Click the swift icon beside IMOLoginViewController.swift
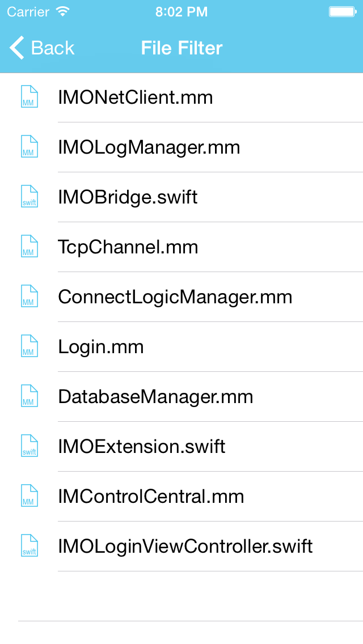Image resolution: width=363 pixels, height=644 pixels. [29, 545]
